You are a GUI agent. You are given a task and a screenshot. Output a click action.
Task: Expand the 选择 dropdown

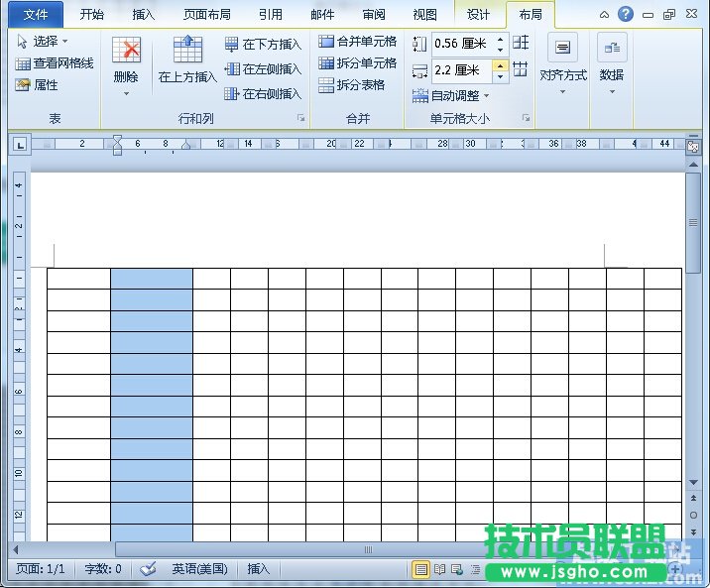[44, 42]
